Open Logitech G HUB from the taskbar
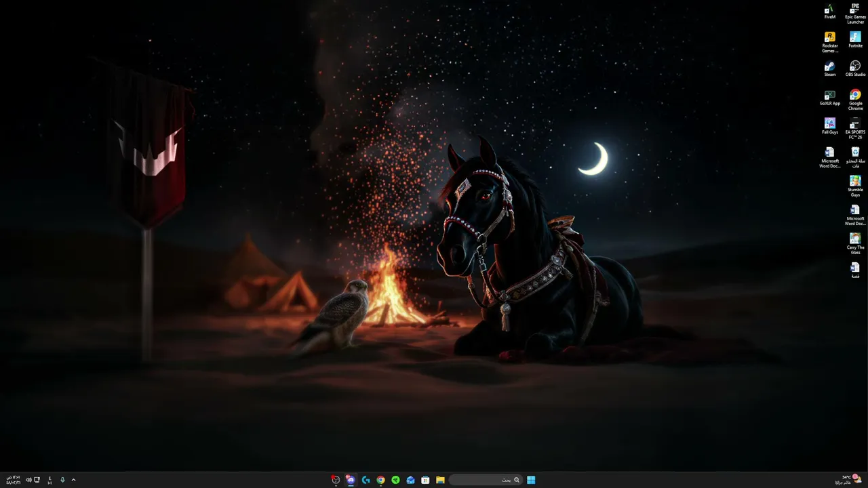 366,480
